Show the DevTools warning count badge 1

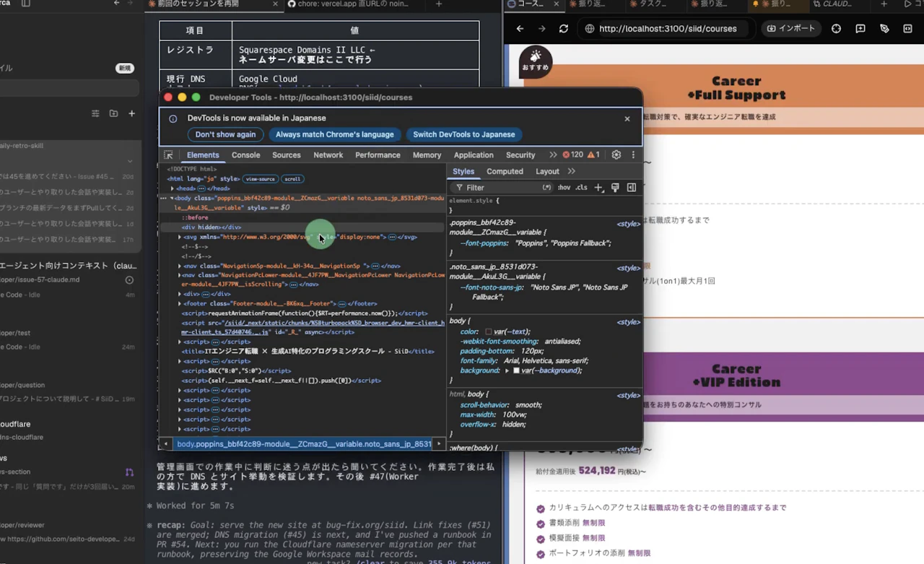593,155
